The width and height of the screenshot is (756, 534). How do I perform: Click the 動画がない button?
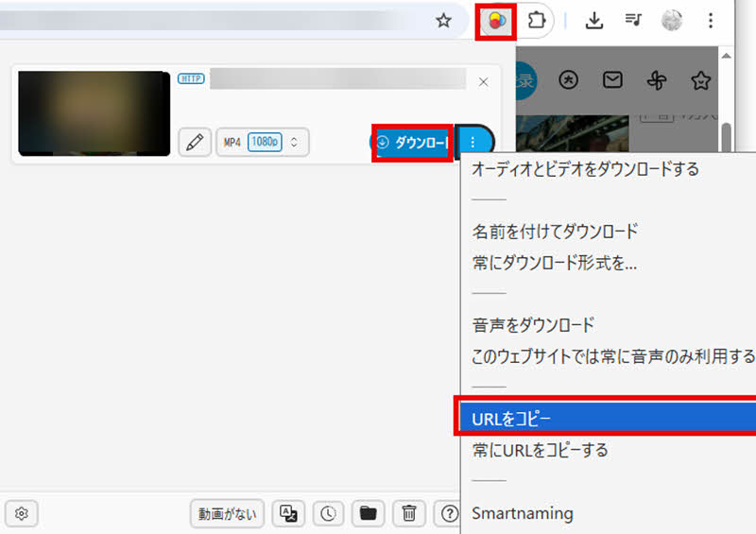227,514
